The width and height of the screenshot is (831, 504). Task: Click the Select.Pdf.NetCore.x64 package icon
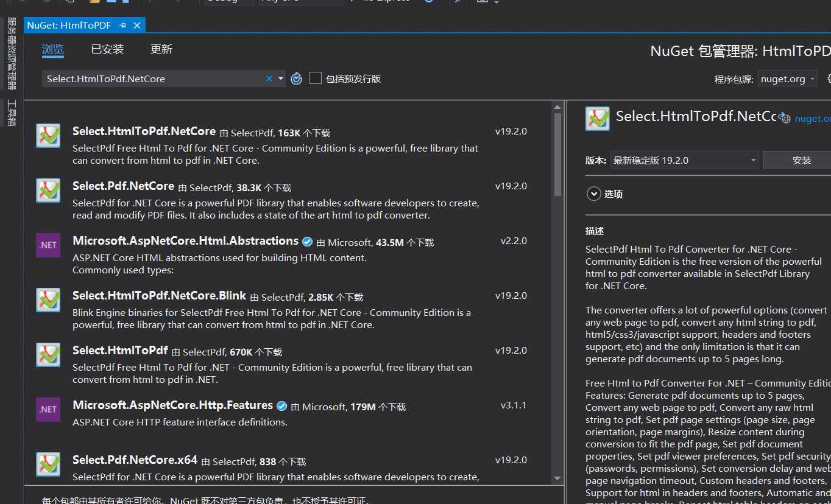tap(48, 464)
